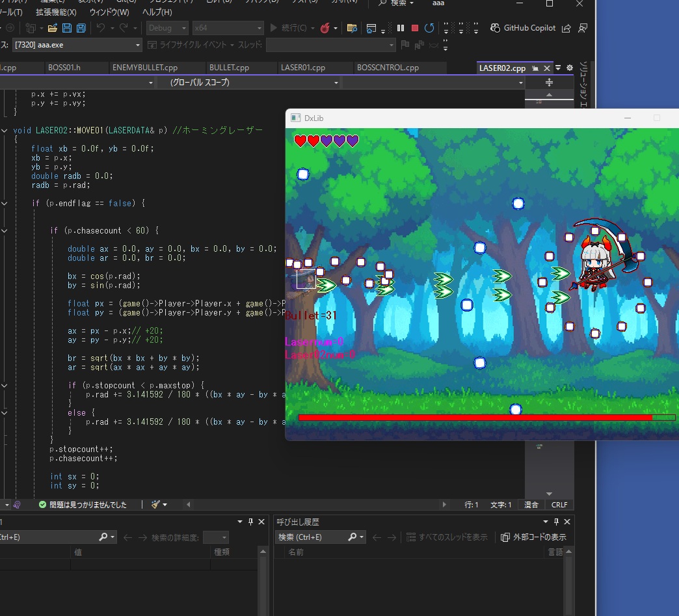
Task: Open the tab settings gear icon
Action: (x=570, y=68)
